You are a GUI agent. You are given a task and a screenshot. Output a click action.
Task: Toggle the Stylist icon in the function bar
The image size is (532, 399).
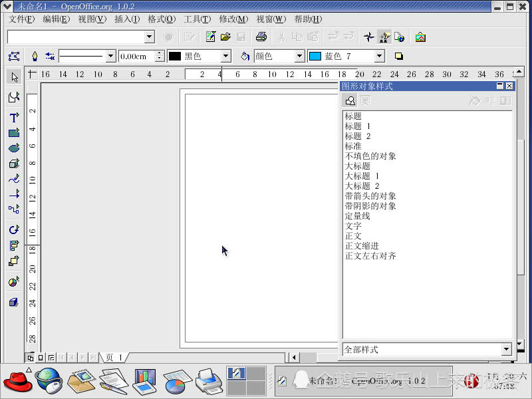pos(384,37)
